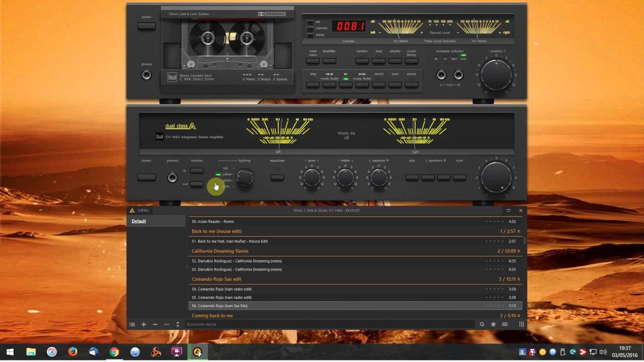644x362 pixels.
Task: Click the minus icon to remove track
Action: (155, 325)
